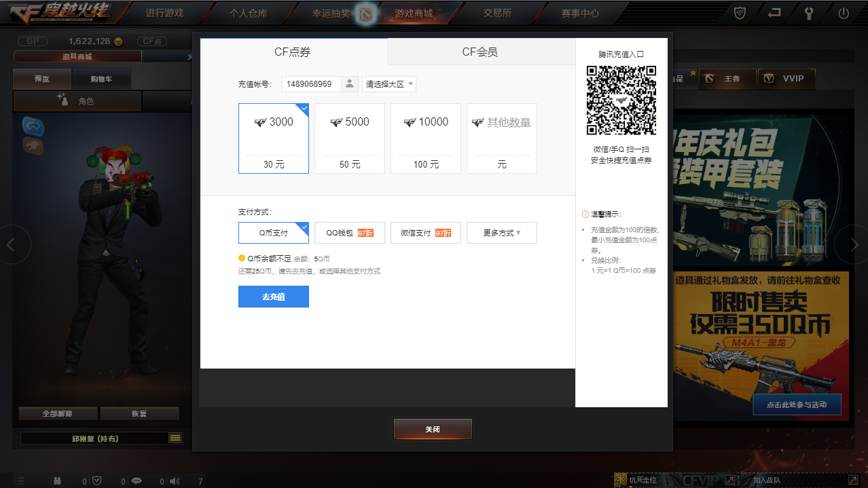
Task: Open the 角色 category tab
Action: point(77,101)
